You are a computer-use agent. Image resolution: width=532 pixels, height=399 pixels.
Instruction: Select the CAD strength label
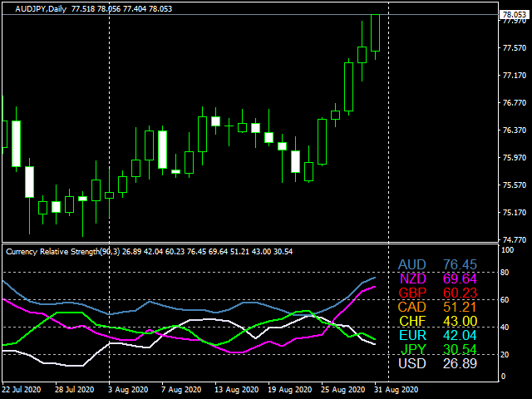pos(411,307)
